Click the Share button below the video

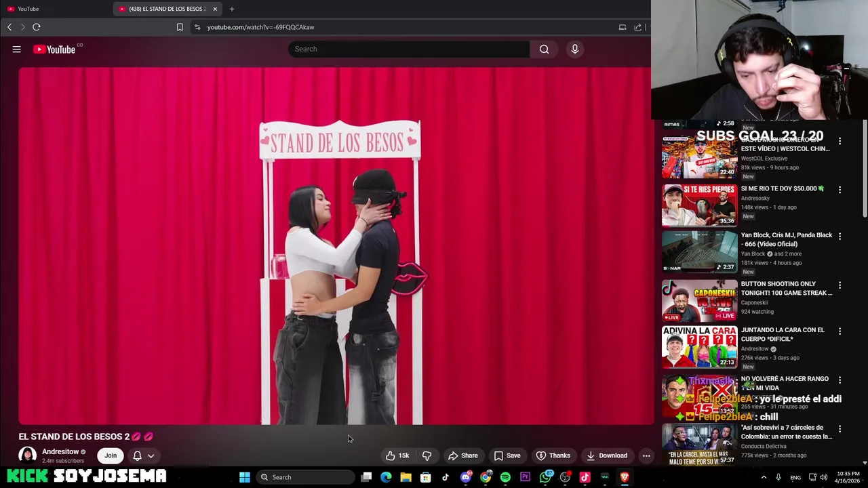click(x=463, y=455)
